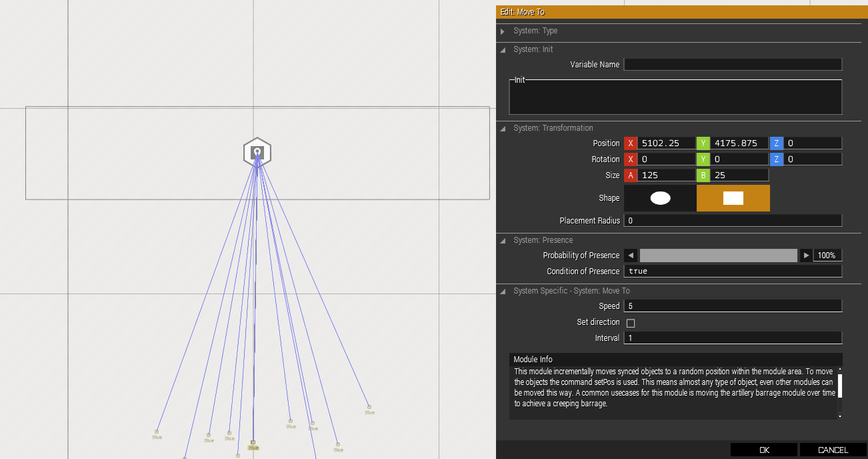The image size is (868, 459).
Task: Select the highlighted Blue unit on the map
Action: point(253,442)
